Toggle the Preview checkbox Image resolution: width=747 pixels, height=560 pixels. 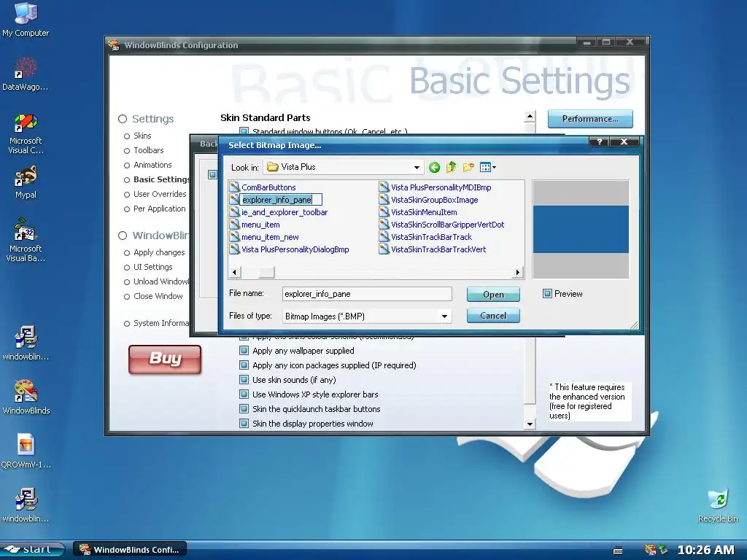pyautogui.click(x=547, y=293)
